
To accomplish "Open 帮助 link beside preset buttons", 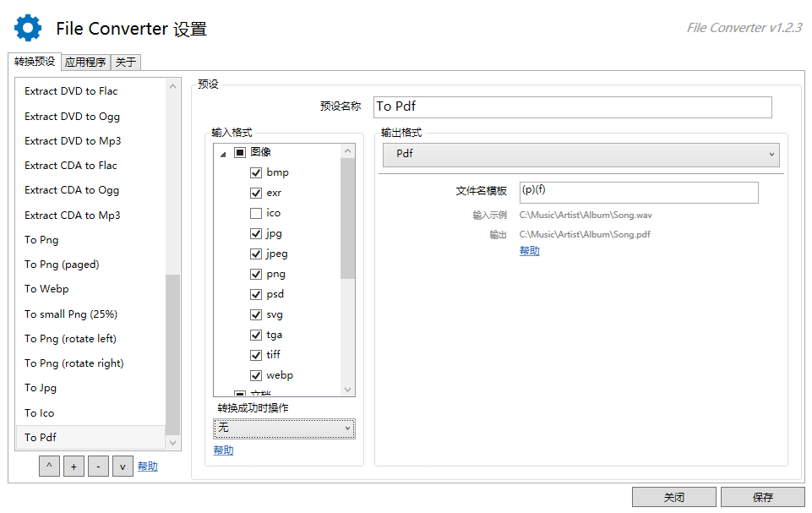I will point(148,467).
